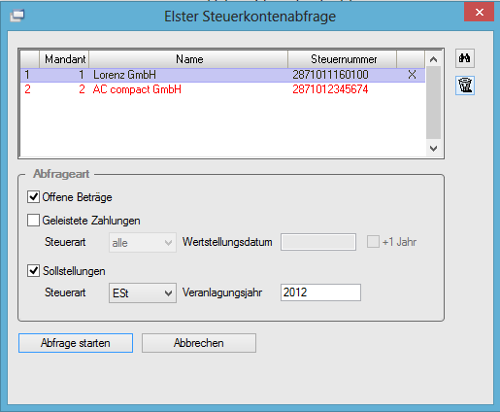This screenshot has width=500, height=412.
Task: Toggle the Sollstellungen checkbox
Action: 33,271
